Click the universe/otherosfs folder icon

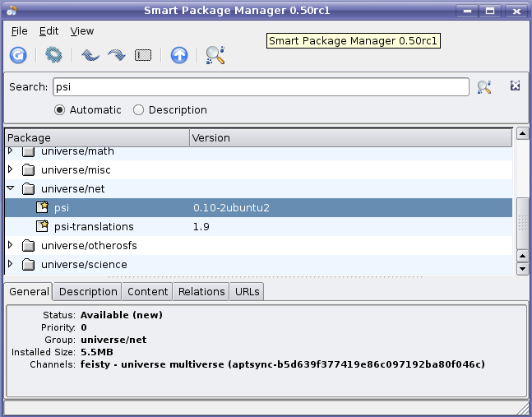pos(28,245)
